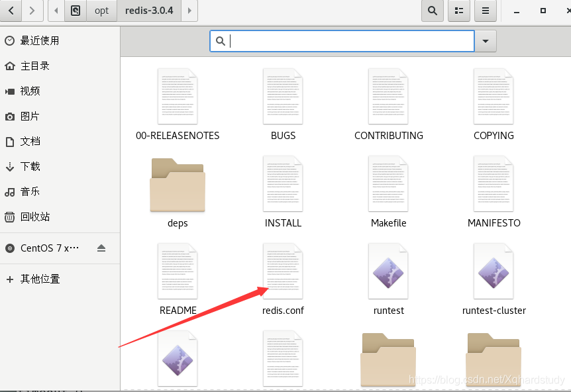This screenshot has height=392, width=571.
Task: Go forward with the right arrow button
Action: 32,11
